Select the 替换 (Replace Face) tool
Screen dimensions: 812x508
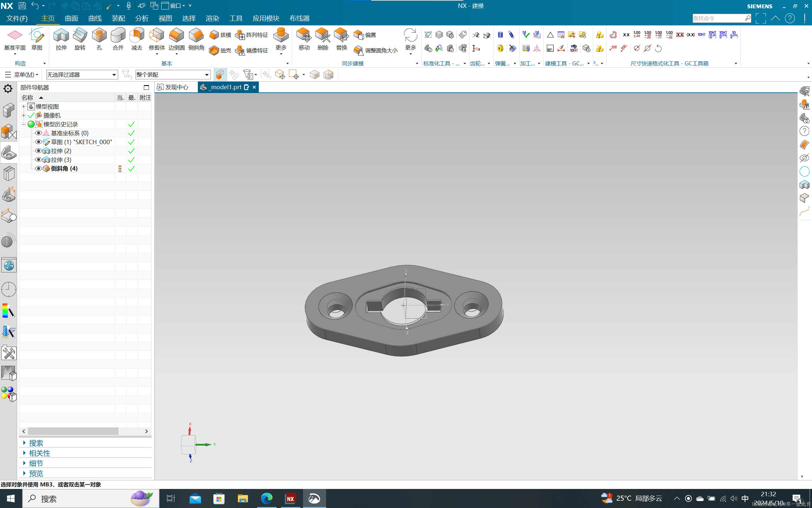pyautogui.click(x=342, y=39)
